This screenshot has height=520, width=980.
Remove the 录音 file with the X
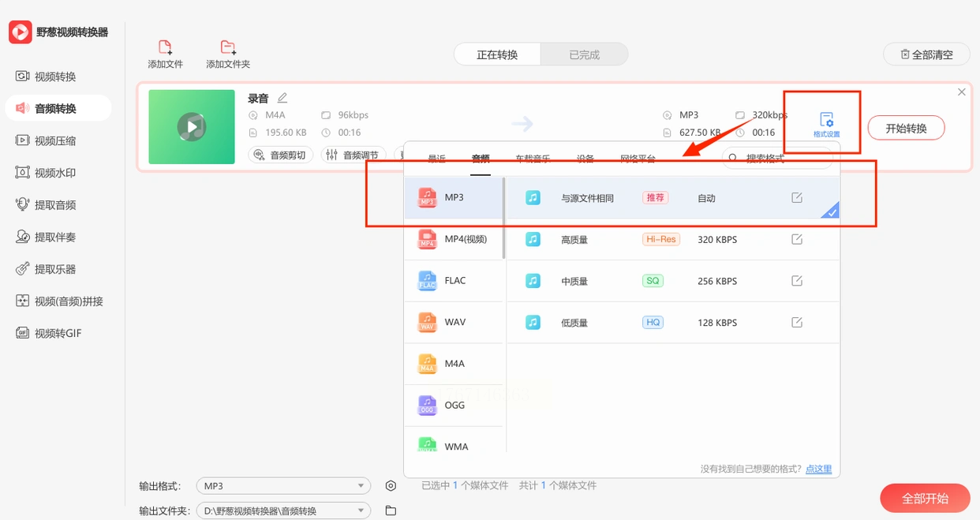point(961,92)
